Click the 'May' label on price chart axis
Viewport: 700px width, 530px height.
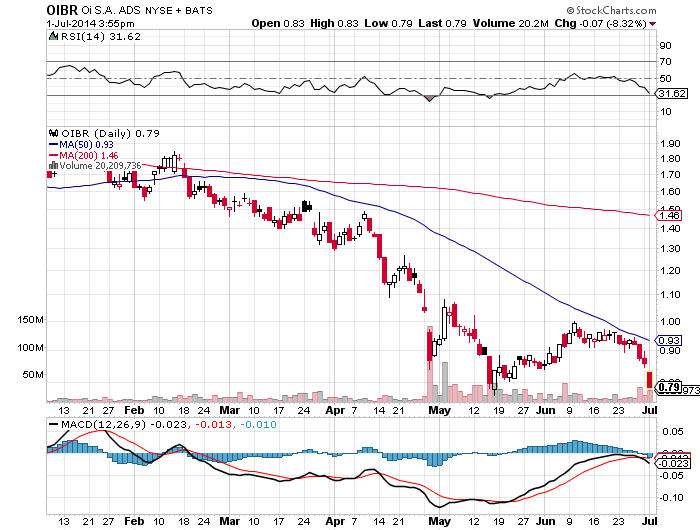coord(439,410)
